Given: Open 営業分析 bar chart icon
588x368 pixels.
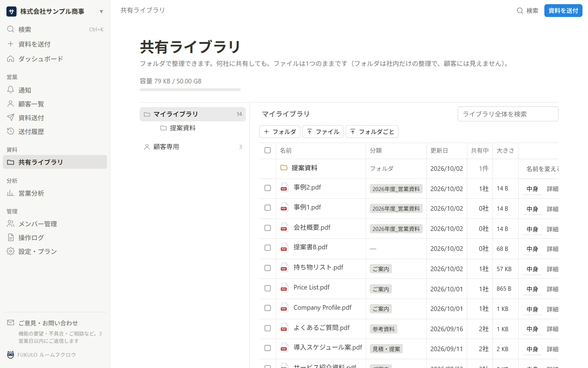Looking at the screenshot, I should (11, 193).
